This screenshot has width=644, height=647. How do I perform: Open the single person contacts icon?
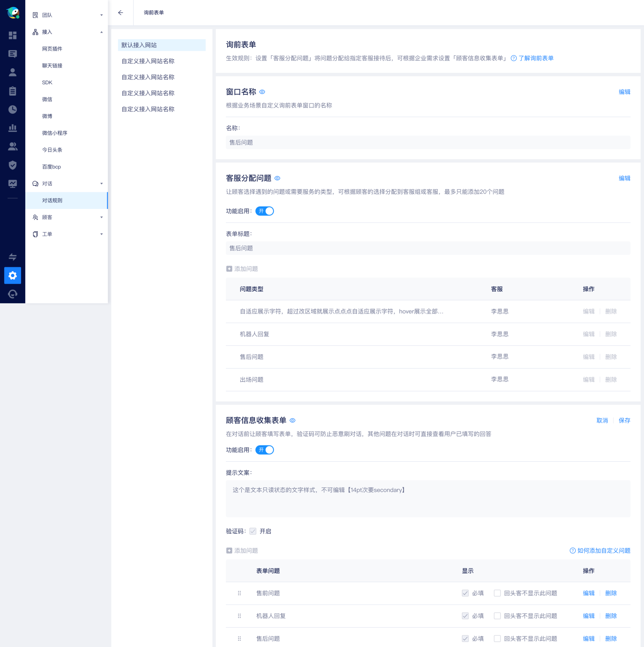click(x=13, y=72)
